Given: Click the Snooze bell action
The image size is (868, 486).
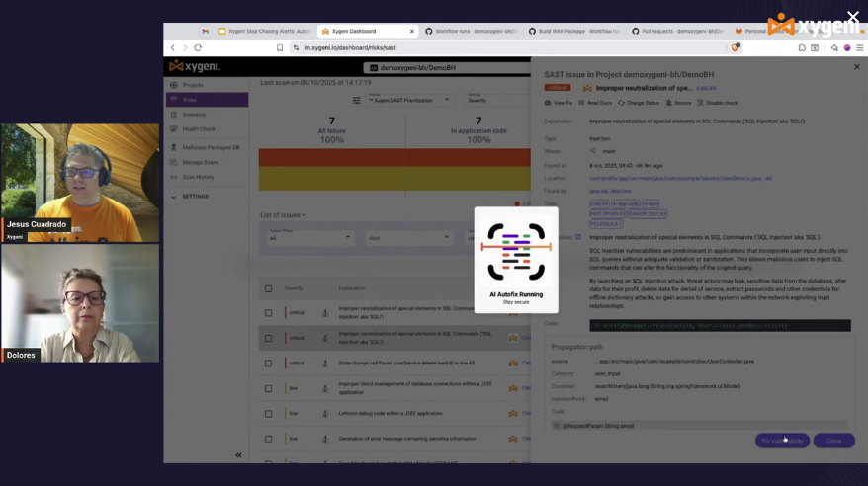Looking at the screenshot, I should pos(678,103).
